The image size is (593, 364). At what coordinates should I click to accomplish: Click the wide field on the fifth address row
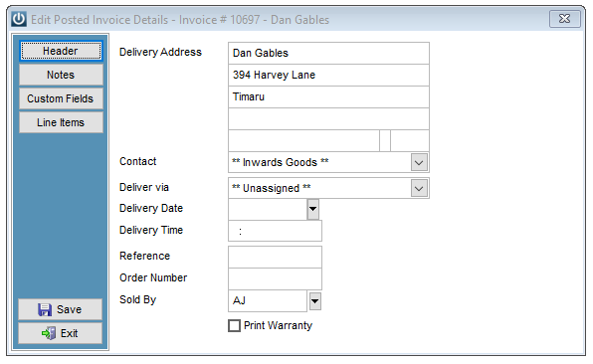pyautogui.click(x=303, y=140)
